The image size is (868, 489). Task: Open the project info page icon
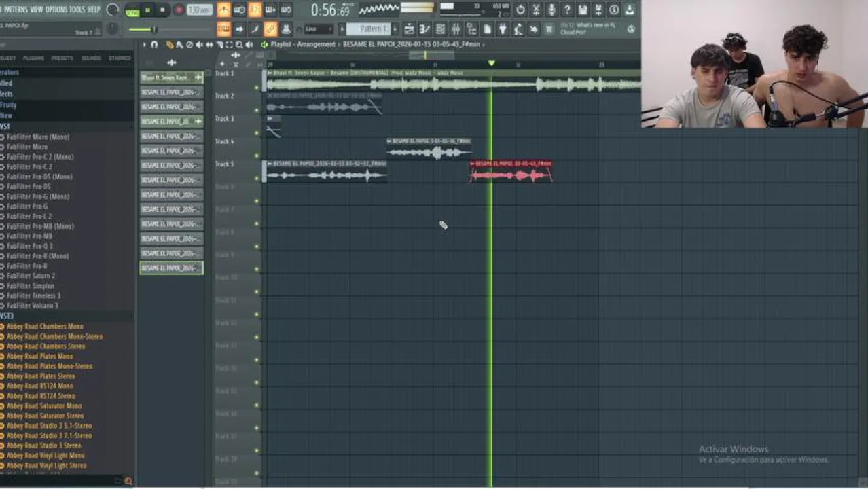click(x=488, y=29)
